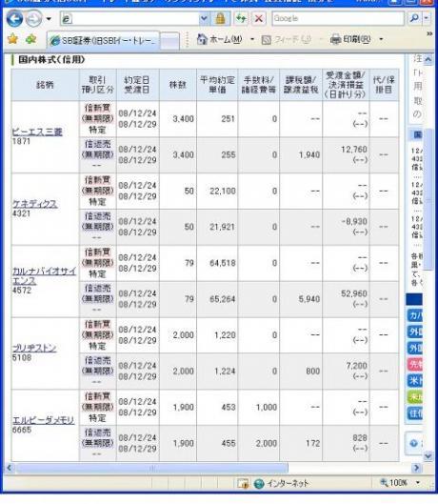Open the recent pages dropdown arrow
This screenshot has height=504, width=438.
(49, 19)
